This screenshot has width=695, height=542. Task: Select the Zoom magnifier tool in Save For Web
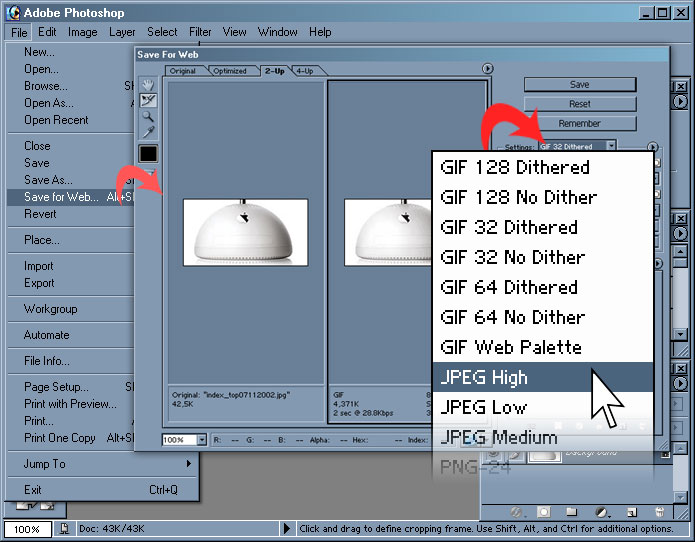pyautogui.click(x=148, y=117)
